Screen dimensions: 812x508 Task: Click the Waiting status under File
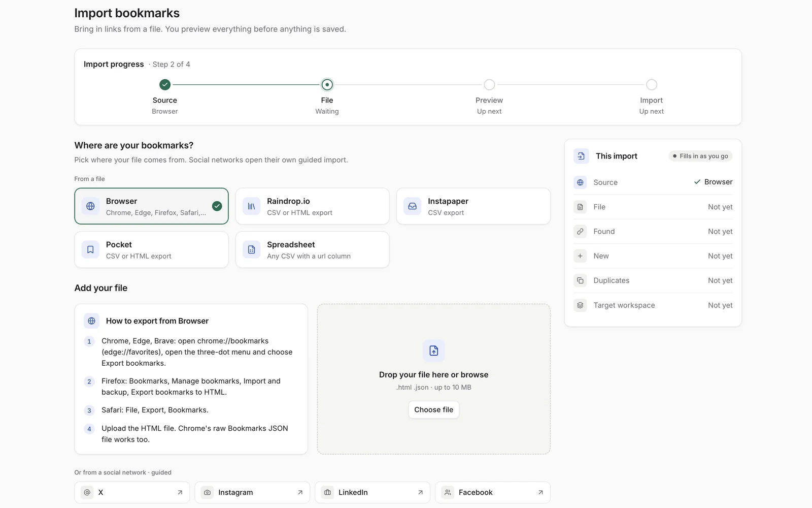tap(327, 111)
